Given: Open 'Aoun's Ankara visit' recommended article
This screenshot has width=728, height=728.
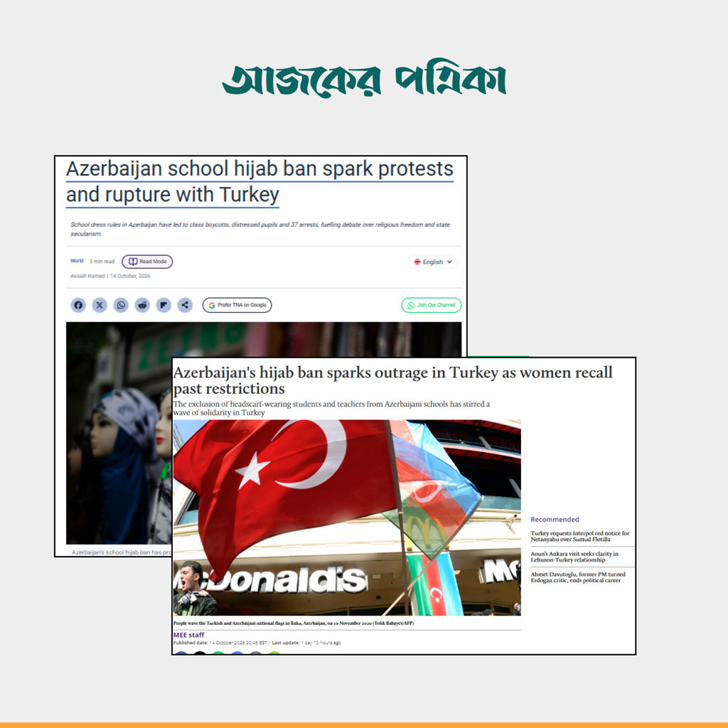Looking at the screenshot, I should pyautogui.click(x=574, y=557).
